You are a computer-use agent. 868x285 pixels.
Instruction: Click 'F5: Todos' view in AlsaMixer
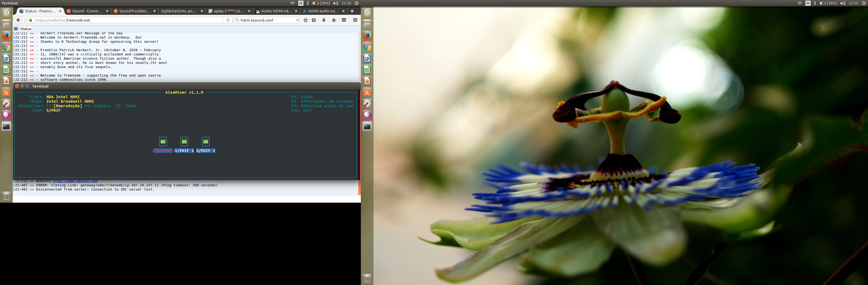tap(126, 106)
